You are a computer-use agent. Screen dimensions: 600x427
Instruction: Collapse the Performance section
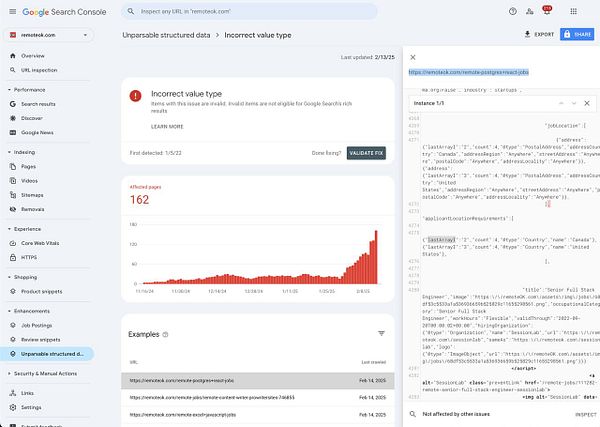pos(9,90)
